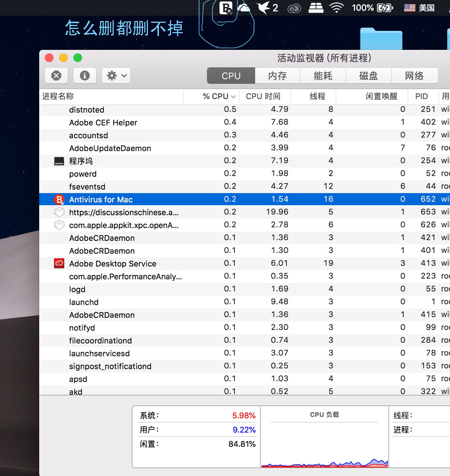Click the force quit process button

click(56, 76)
